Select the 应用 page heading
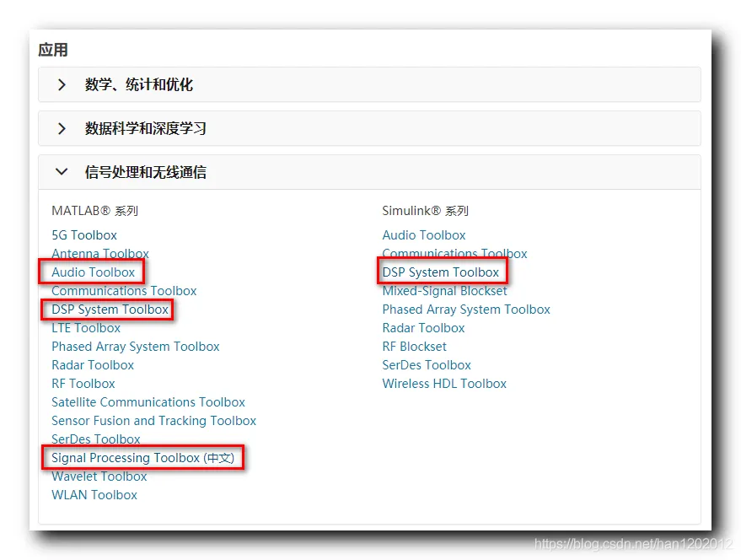Image resolution: width=741 pixels, height=560 pixels. [53, 50]
